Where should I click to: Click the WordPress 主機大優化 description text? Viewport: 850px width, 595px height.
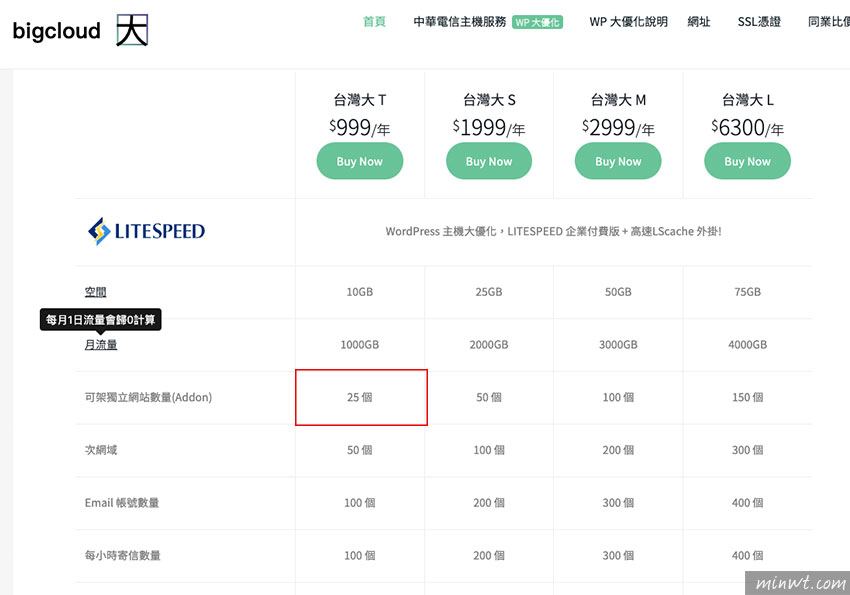[x=553, y=231]
